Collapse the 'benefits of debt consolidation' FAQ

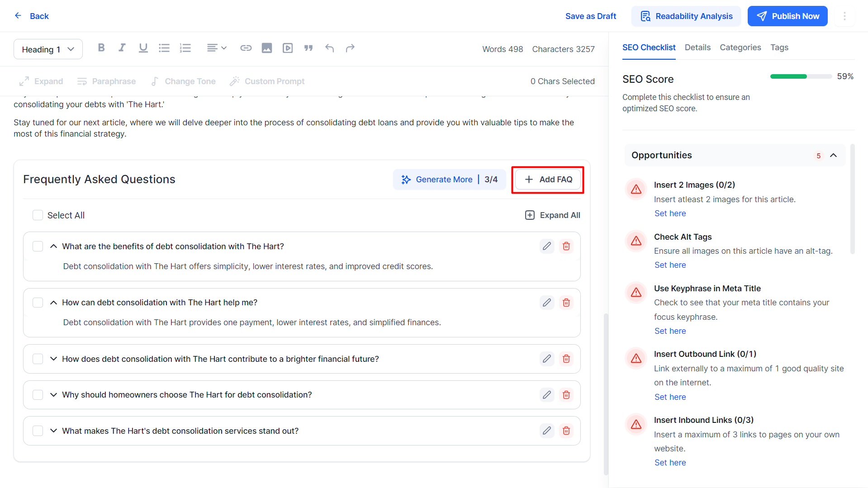(x=53, y=246)
